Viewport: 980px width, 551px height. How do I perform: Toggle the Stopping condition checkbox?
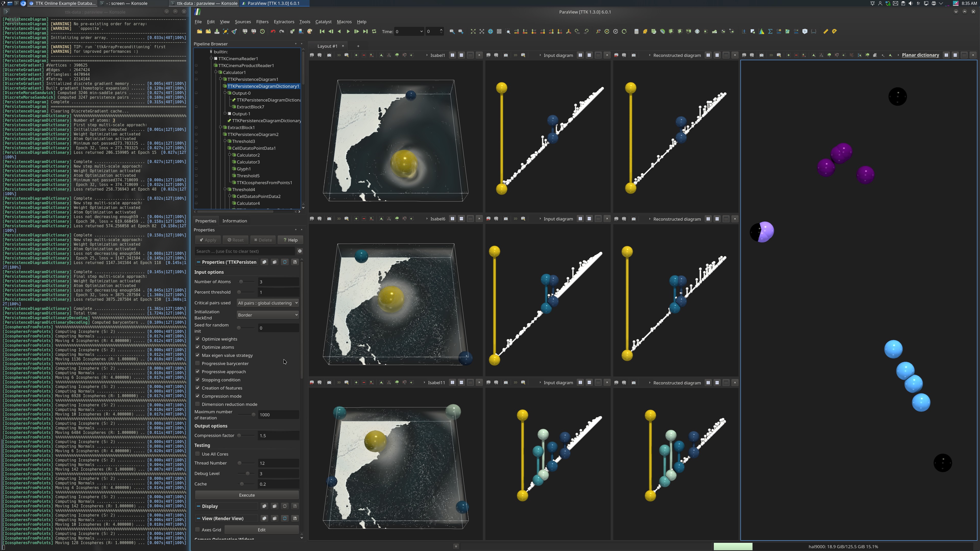(x=198, y=380)
